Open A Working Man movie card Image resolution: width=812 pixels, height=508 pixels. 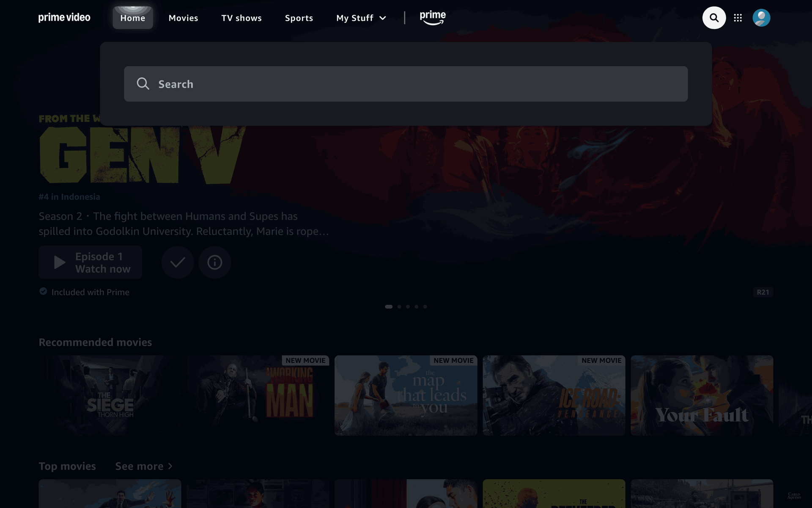[258, 395]
